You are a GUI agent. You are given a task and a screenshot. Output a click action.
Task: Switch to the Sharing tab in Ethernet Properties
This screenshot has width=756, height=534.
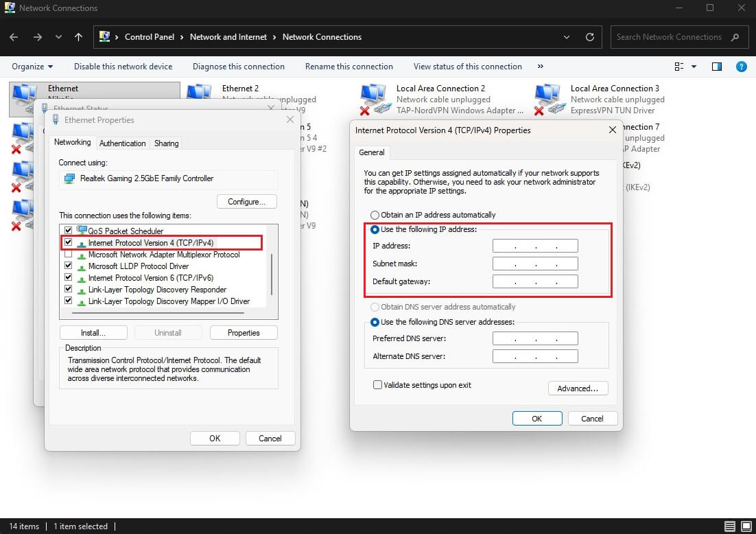click(166, 143)
